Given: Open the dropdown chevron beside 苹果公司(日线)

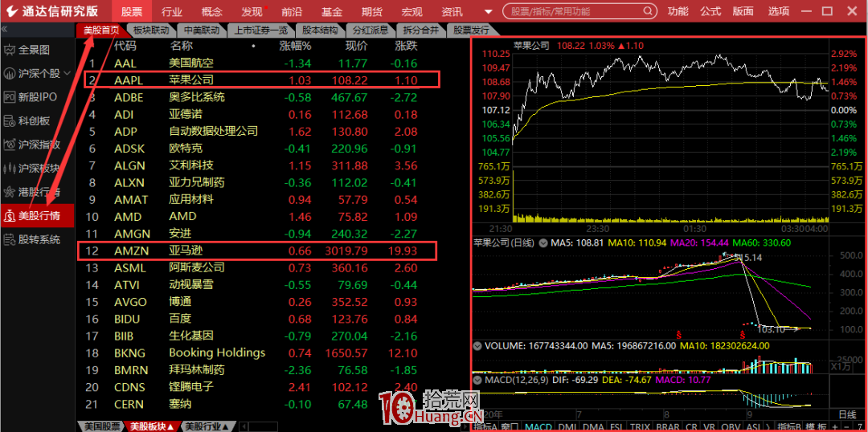Looking at the screenshot, I should tap(543, 242).
